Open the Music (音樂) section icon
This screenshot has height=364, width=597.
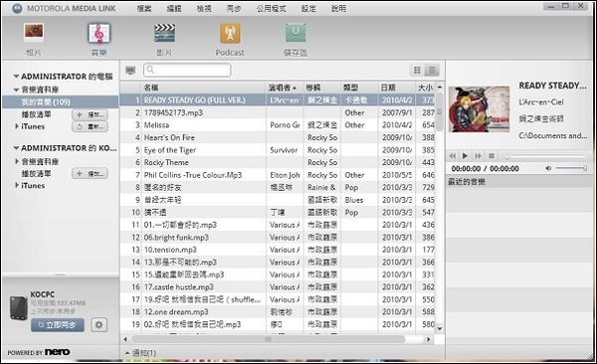[x=99, y=33]
